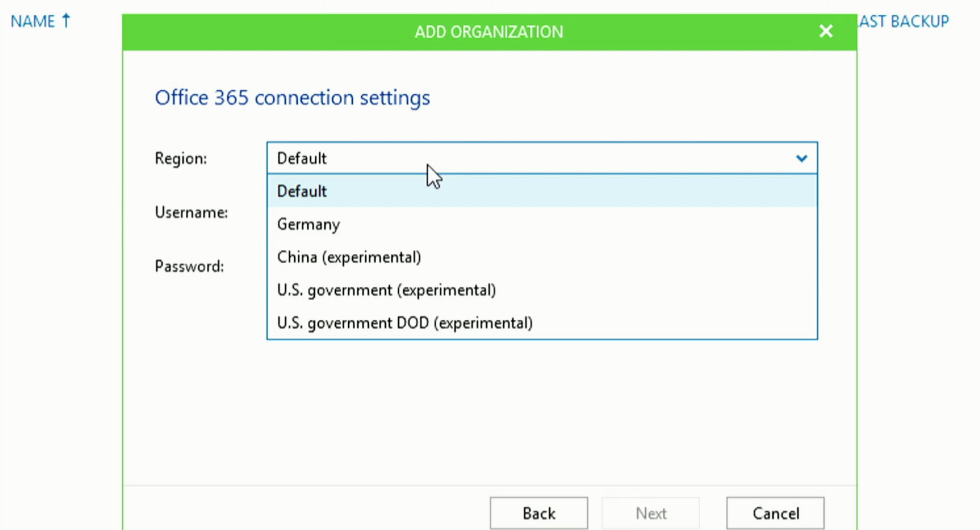980x530 pixels.
Task: Click the Username label
Action: pos(191,212)
